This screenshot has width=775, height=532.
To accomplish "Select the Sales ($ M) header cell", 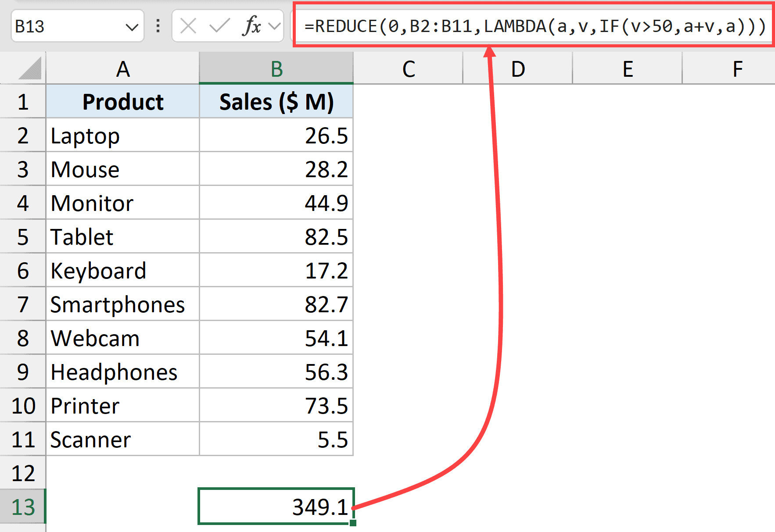I will 276,102.
